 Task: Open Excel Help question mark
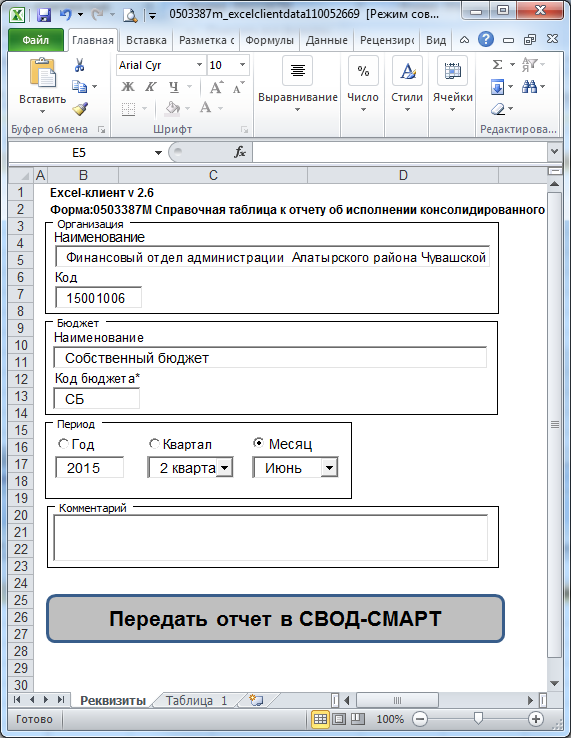coord(486,40)
